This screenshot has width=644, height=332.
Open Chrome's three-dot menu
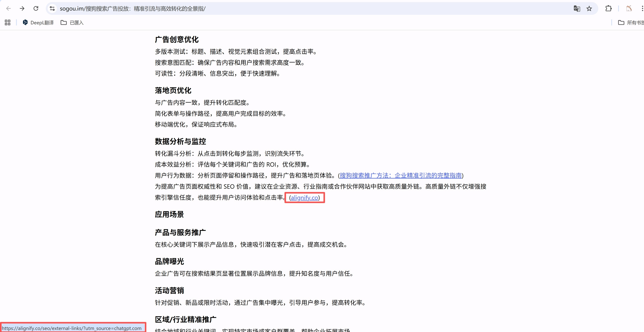tap(642, 8)
